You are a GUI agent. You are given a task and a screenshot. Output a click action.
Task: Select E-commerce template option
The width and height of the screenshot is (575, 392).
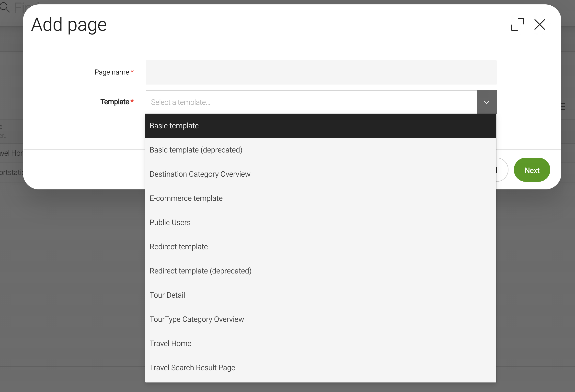pos(321,198)
